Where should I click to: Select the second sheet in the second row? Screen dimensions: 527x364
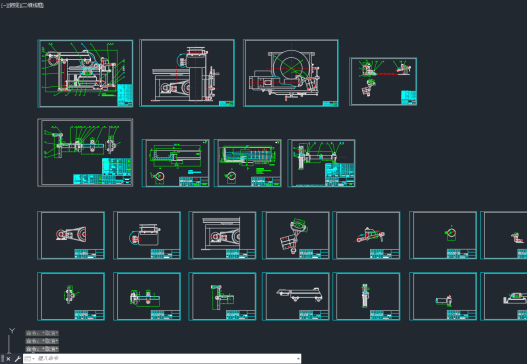click(175, 163)
